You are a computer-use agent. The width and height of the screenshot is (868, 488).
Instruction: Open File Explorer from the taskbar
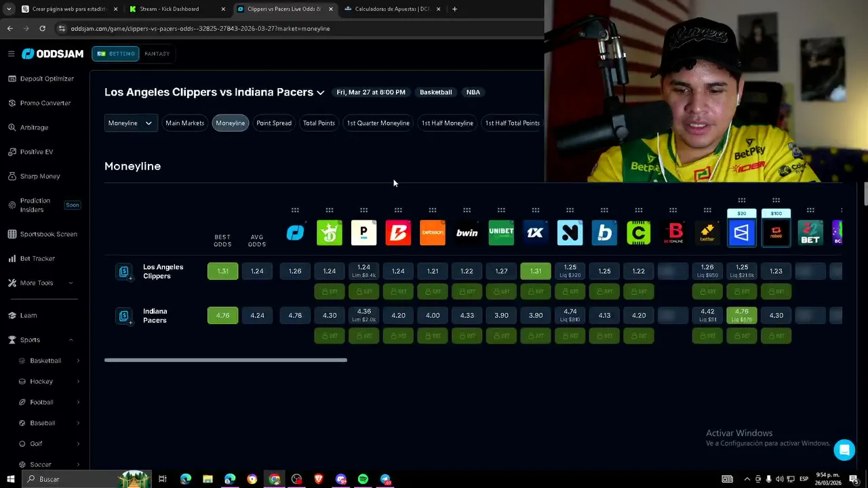coord(208,479)
